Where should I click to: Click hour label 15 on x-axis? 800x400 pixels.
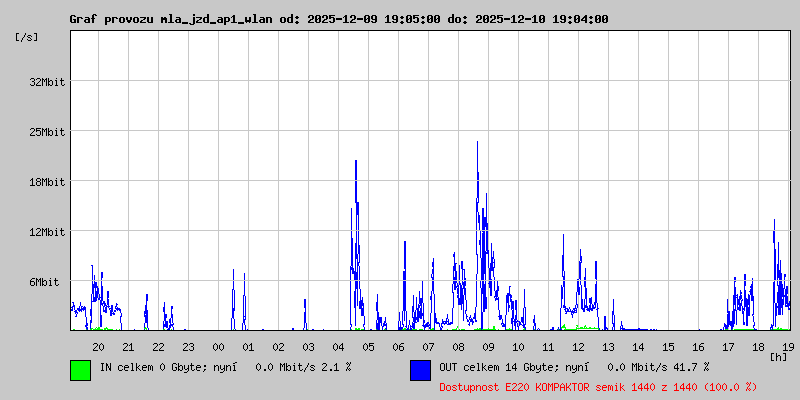[x=668, y=347]
